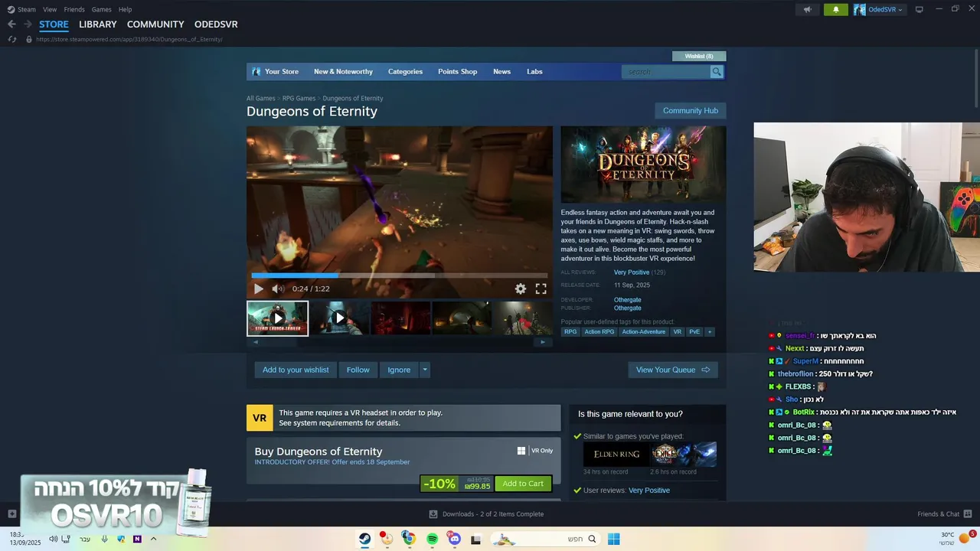Follow Dungeons of Eternity
The width and height of the screenshot is (980, 551).
pyautogui.click(x=358, y=370)
